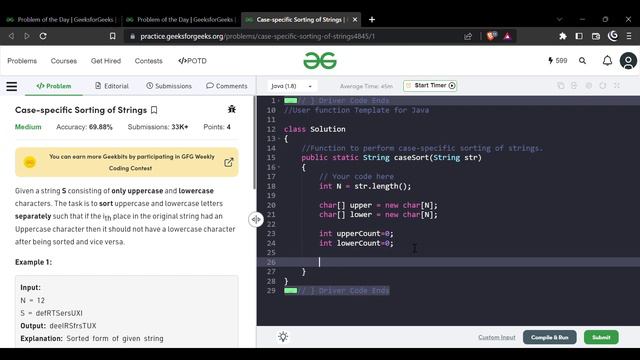
Task: Switch to first Problem of the Day browser tab
Action: 61,20
